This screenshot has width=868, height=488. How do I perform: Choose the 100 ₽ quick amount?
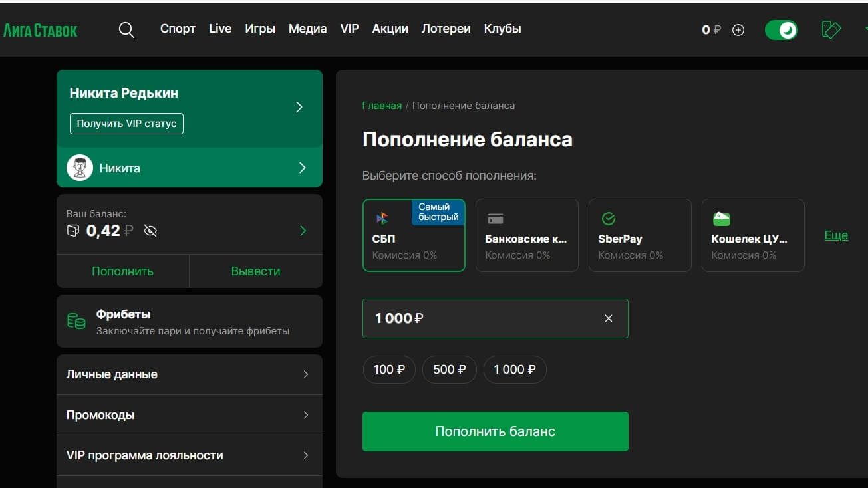389,370
